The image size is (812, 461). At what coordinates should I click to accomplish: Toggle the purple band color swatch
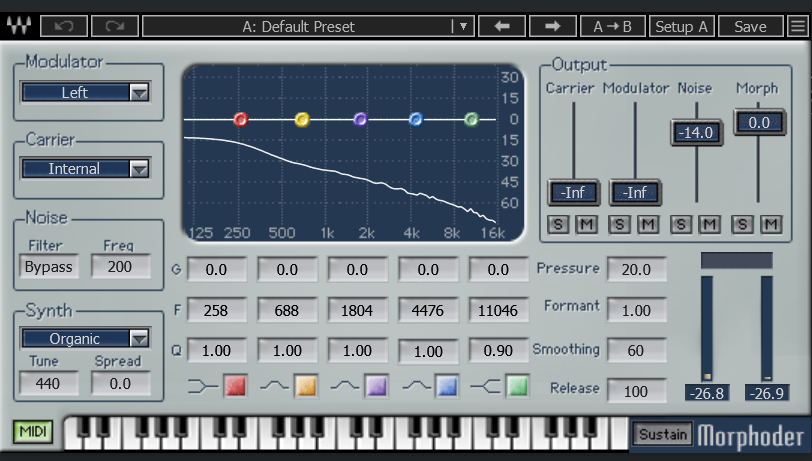[x=376, y=386]
